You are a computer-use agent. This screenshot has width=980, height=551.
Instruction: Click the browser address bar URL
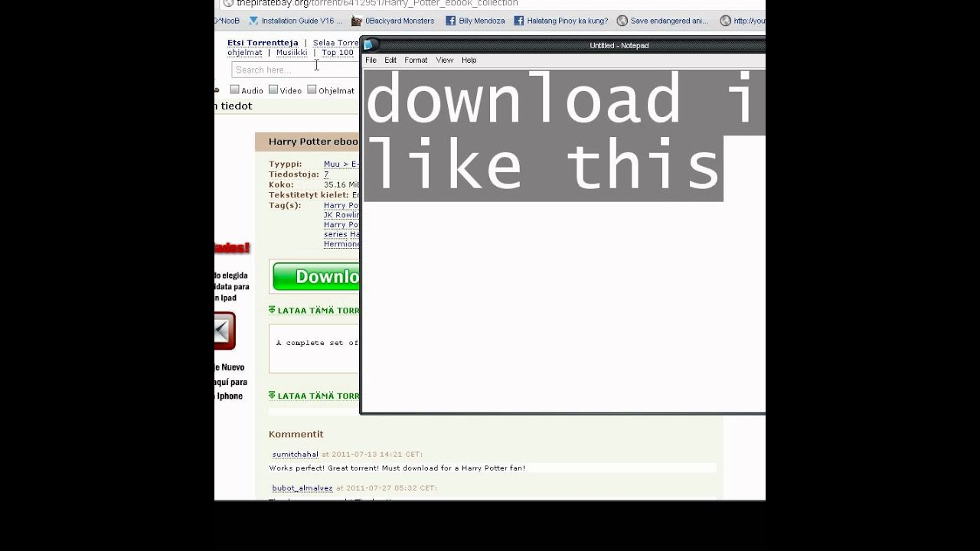pyautogui.click(x=377, y=4)
